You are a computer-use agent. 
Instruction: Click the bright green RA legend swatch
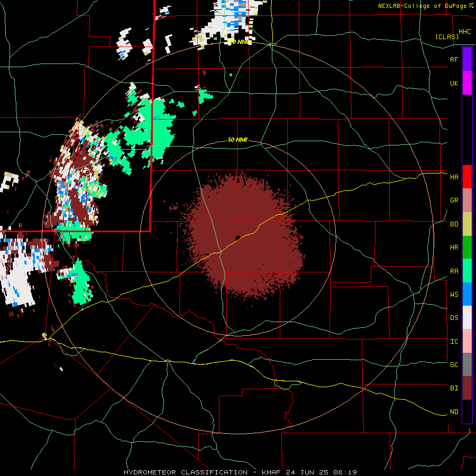point(467,271)
